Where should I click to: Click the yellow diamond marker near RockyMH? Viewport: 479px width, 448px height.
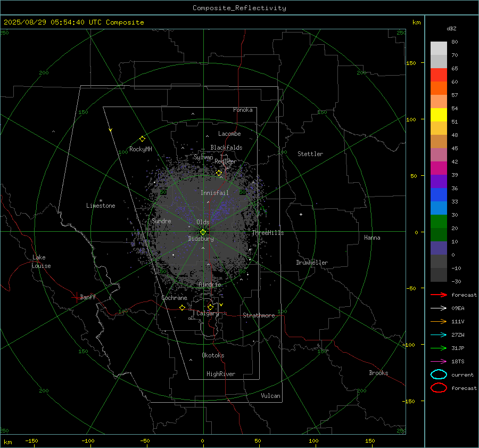[142, 139]
